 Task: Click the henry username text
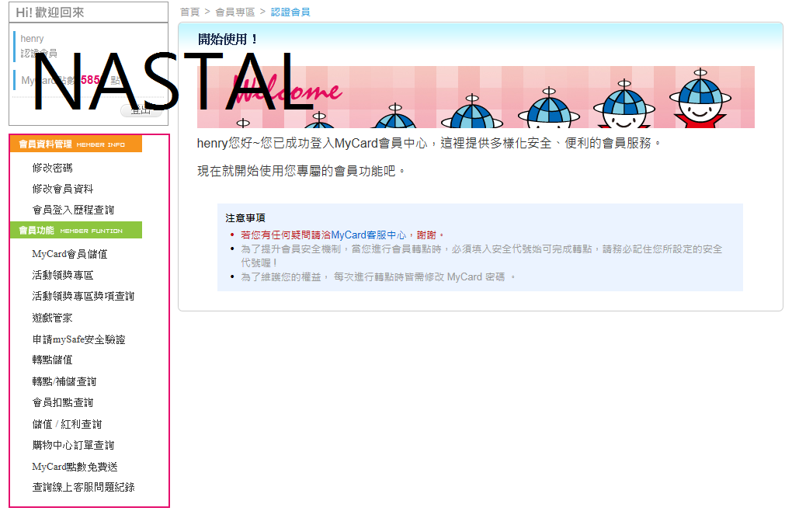coord(32,39)
